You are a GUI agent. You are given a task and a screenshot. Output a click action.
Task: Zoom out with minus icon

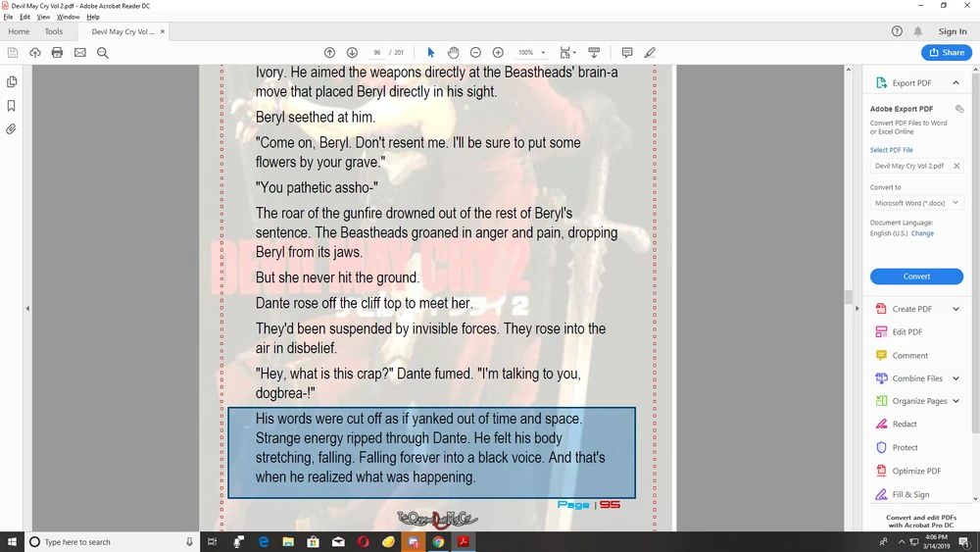[475, 53]
